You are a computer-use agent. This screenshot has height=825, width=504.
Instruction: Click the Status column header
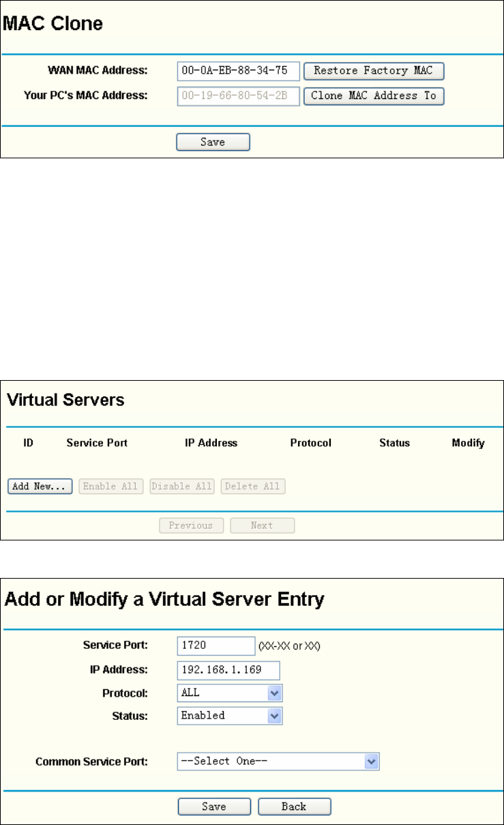tap(395, 443)
